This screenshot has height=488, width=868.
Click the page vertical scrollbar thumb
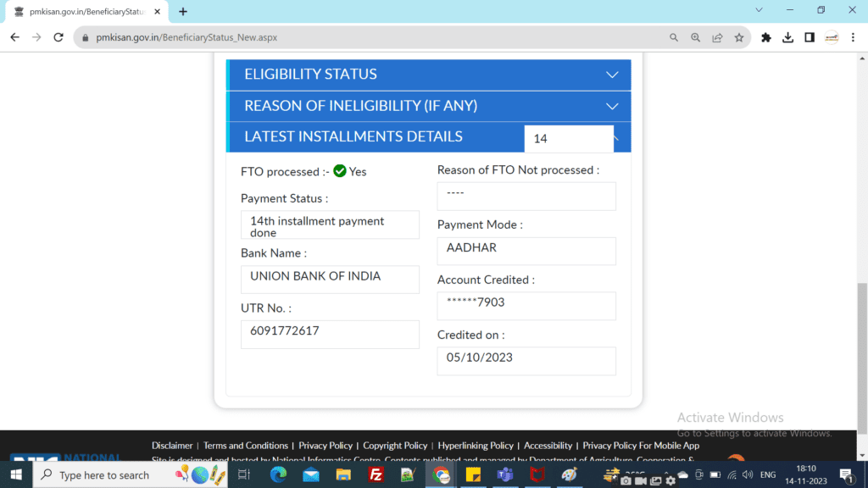pos(862,358)
